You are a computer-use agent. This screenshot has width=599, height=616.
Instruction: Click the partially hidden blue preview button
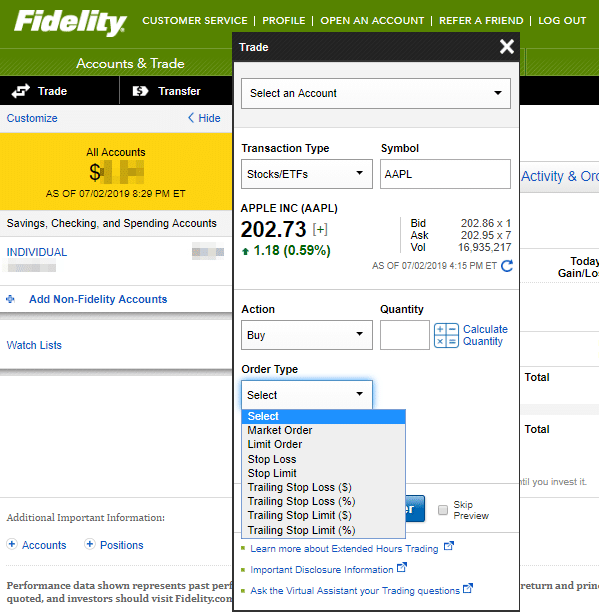(415, 509)
